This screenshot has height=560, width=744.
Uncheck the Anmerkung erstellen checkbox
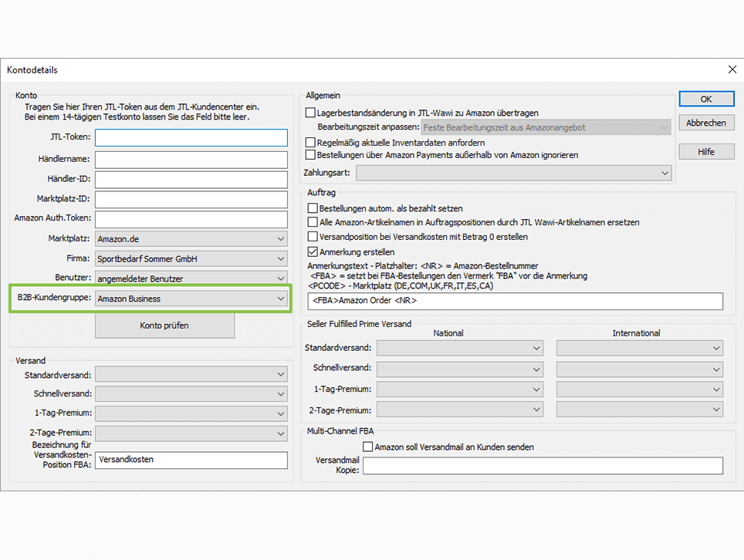click(x=313, y=251)
